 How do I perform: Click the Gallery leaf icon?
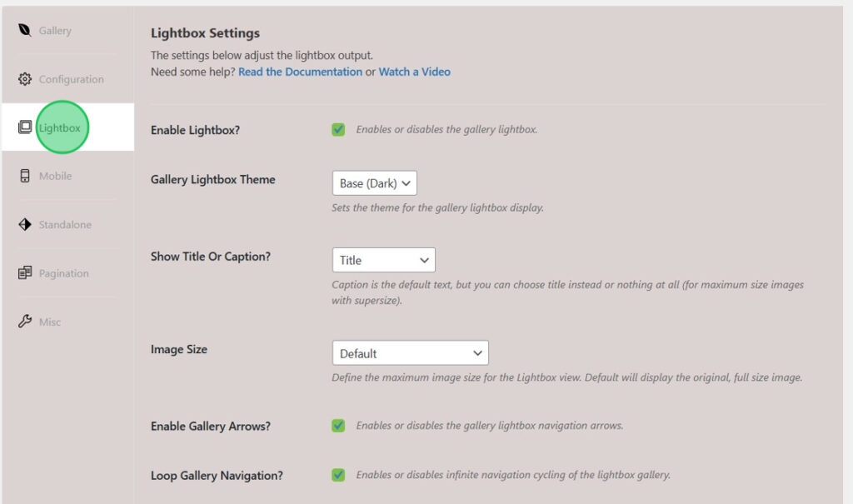coord(24,31)
